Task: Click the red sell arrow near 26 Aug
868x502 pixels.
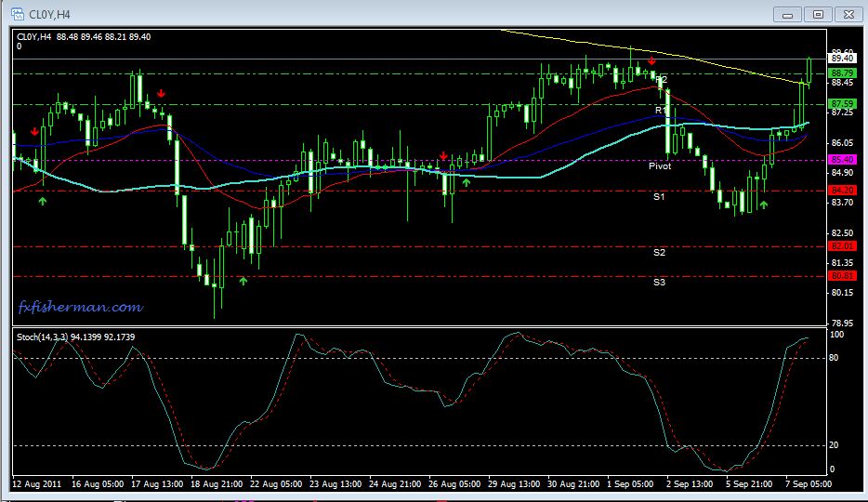Action: pyautogui.click(x=443, y=156)
